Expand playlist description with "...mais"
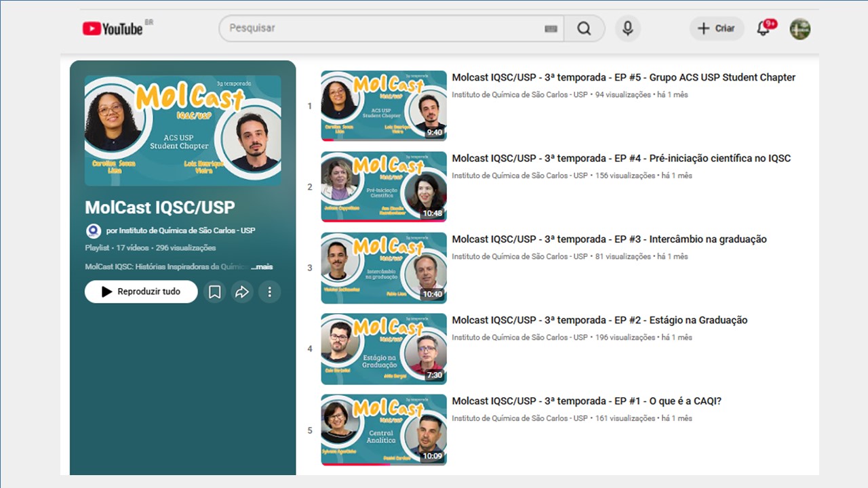This screenshot has height=488, width=868. coord(262,267)
